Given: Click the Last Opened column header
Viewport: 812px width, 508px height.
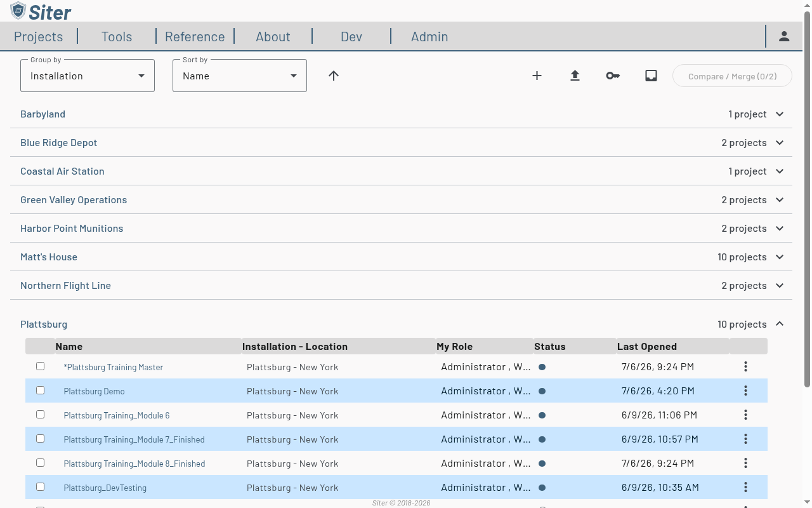Looking at the screenshot, I should click(647, 346).
